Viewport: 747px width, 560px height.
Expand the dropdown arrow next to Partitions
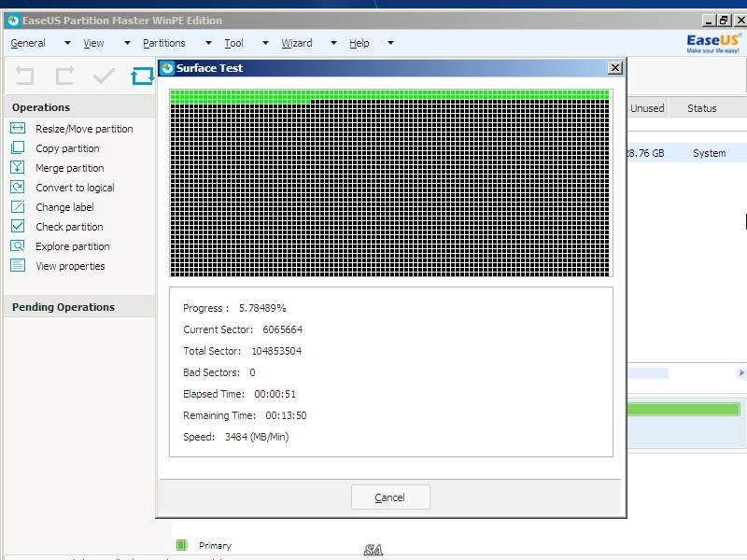[x=208, y=43]
